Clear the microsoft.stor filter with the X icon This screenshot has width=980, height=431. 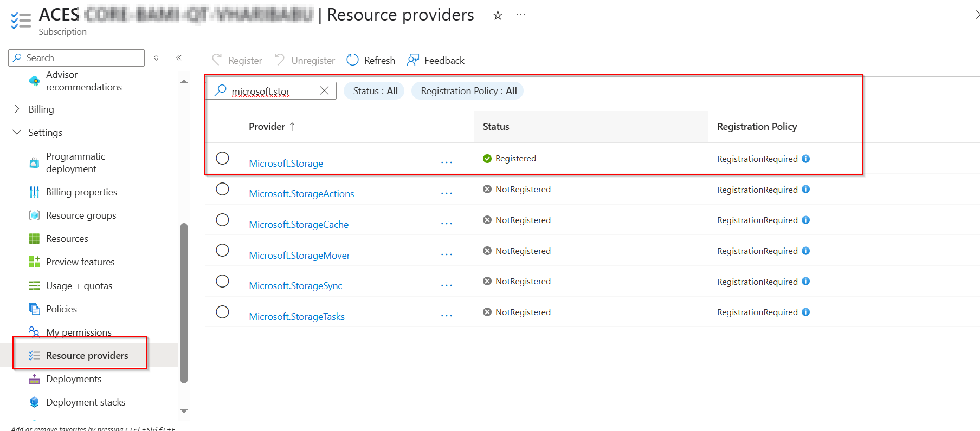click(324, 90)
